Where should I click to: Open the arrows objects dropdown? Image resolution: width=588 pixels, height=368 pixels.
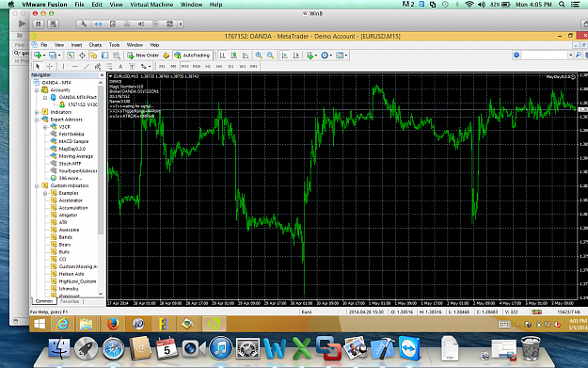(146, 67)
